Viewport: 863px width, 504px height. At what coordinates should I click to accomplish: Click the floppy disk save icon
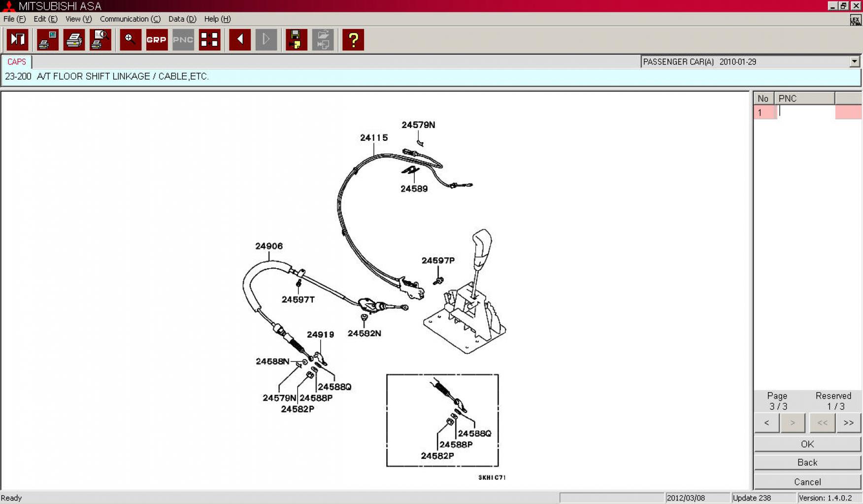[296, 40]
